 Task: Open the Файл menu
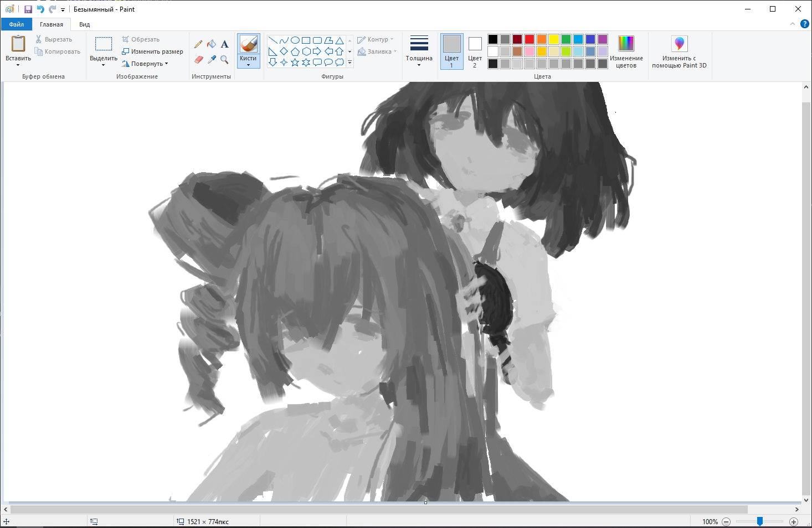(x=17, y=24)
